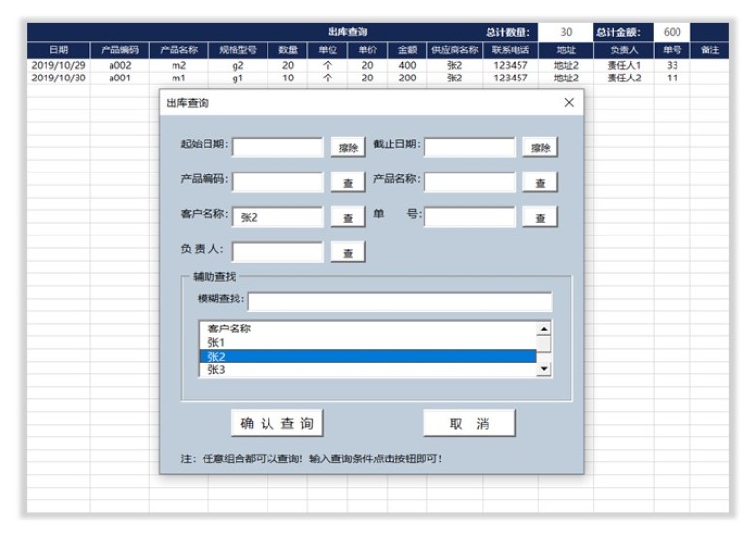Click the 取消 button
The image size is (756, 536).
(469, 424)
